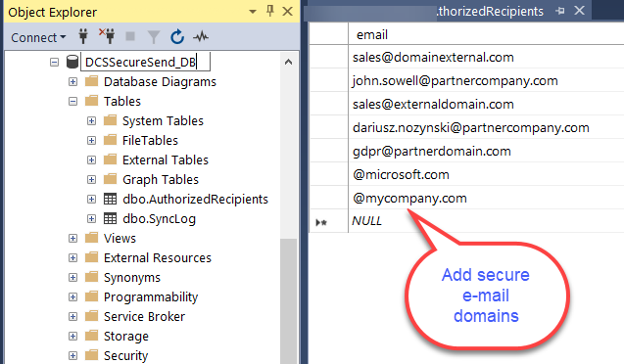Expand the External Tables node
This screenshot has width=624, height=364.
click(91, 159)
